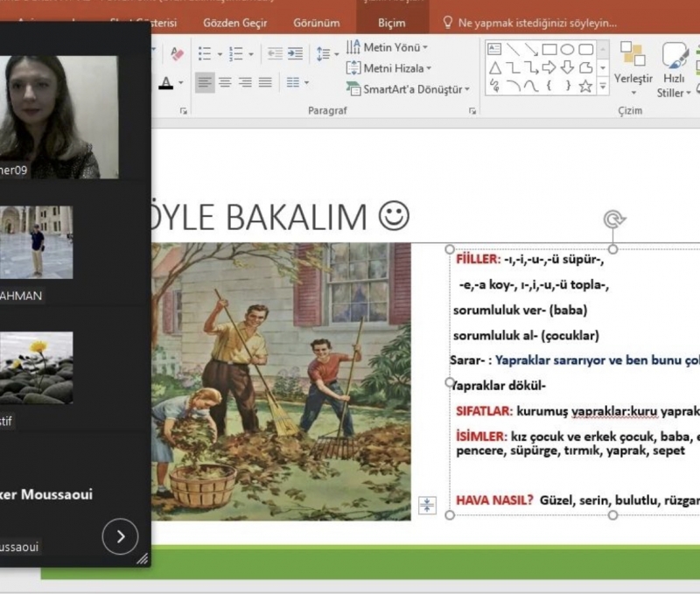Select the scribble freeform shape

[494, 86]
